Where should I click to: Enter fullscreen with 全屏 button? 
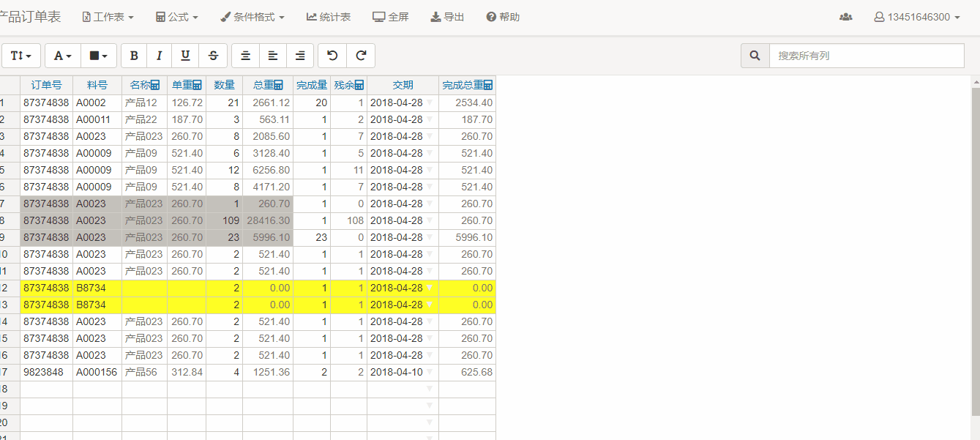[390, 17]
